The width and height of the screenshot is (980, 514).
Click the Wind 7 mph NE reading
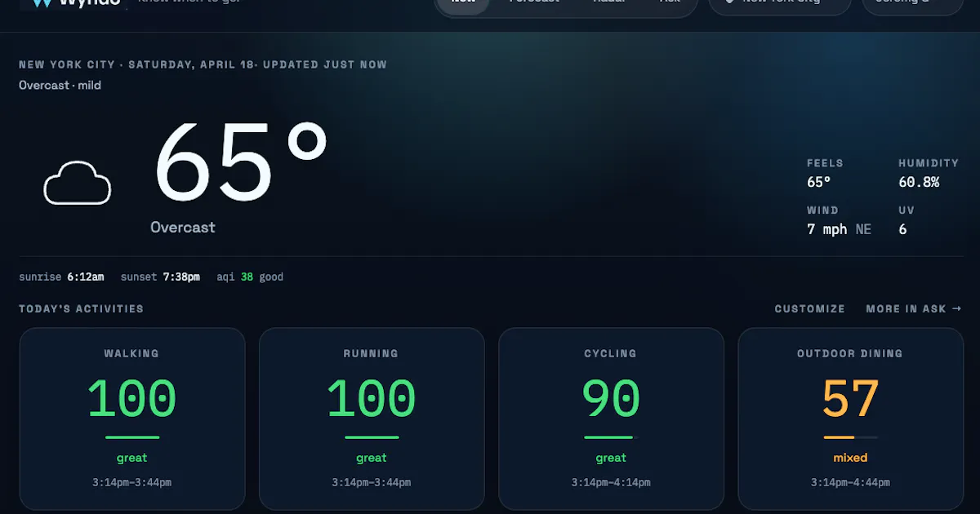[839, 230]
